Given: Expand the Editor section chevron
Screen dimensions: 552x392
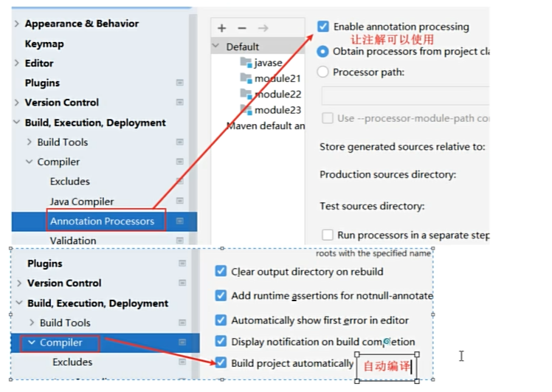Looking at the screenshot, I should click(16, 63).
